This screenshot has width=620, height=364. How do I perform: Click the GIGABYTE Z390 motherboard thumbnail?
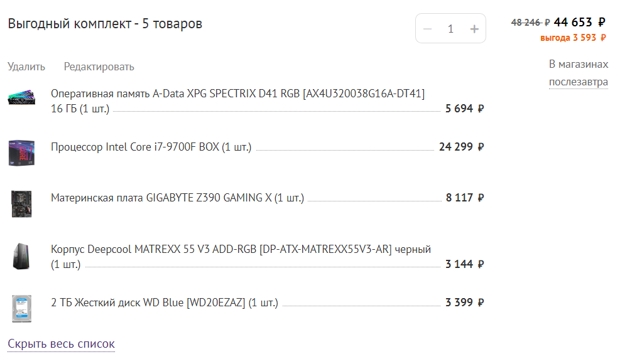click(x=18, y=203)
